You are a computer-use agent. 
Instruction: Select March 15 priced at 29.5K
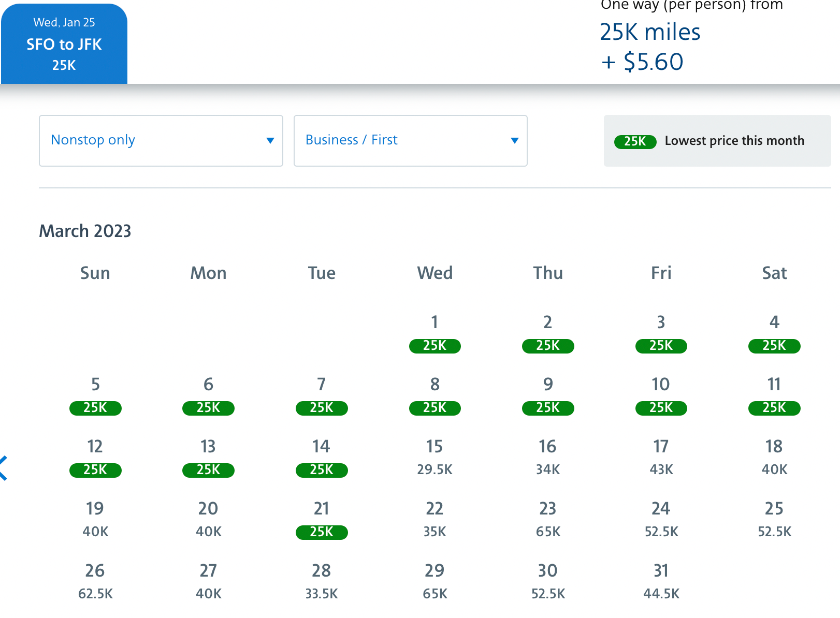click(x=435, y=458)
